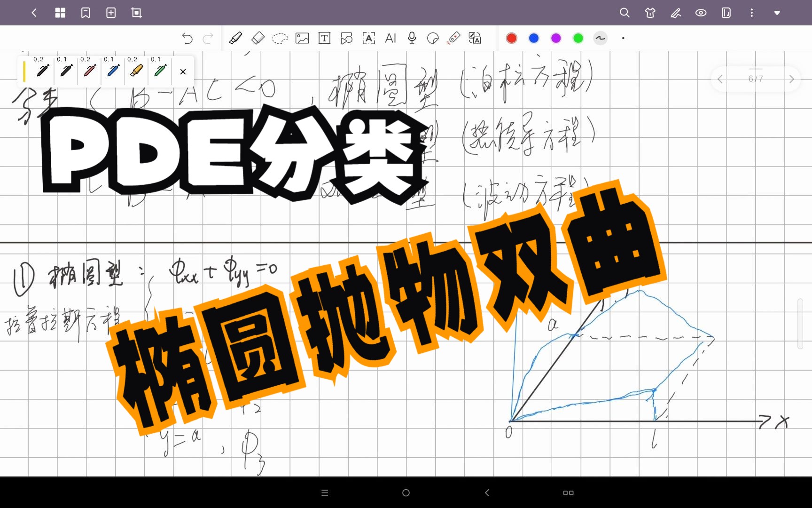Open search with the magnifier icon
This screenshot has height=508, width=812.
tap(625, 13)
